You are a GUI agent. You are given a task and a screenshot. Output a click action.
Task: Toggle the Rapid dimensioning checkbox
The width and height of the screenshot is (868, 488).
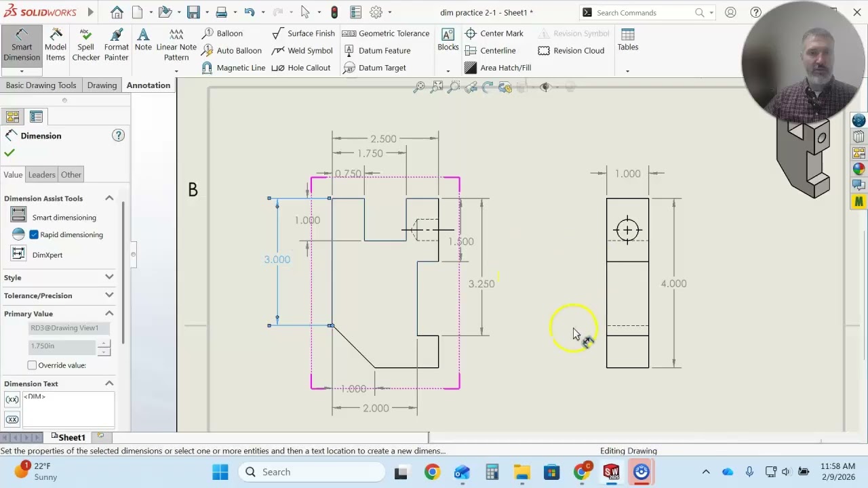(34, 235)
